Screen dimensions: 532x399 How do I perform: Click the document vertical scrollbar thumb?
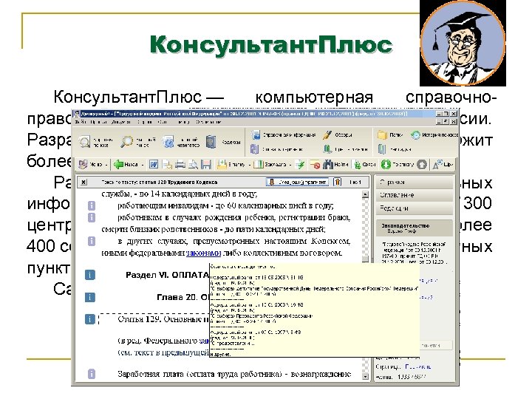coord(365,259)
